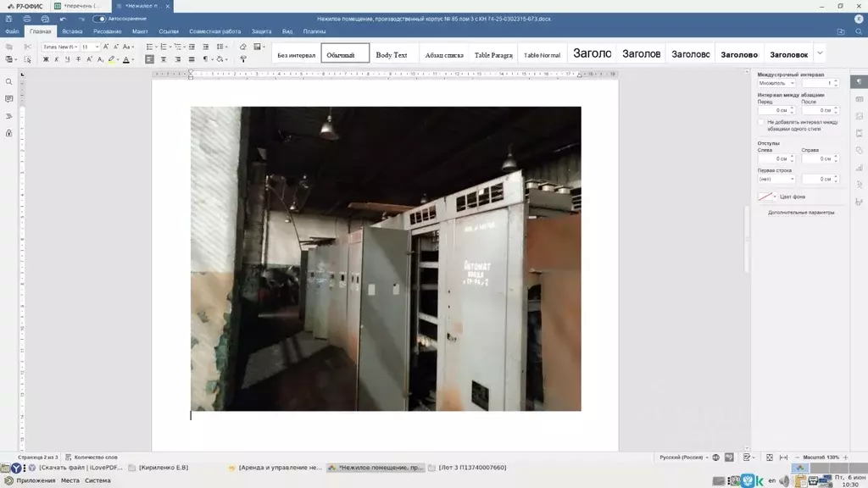Toggle subscript formatting

click(100, 59)
